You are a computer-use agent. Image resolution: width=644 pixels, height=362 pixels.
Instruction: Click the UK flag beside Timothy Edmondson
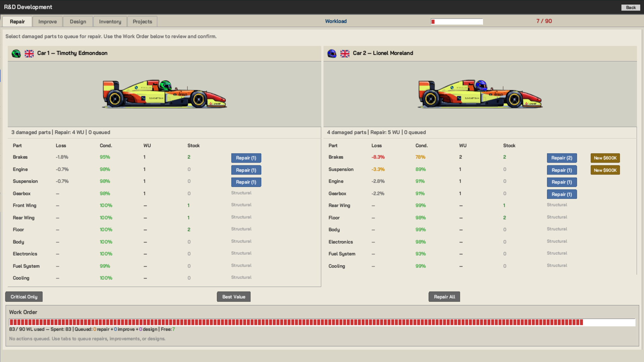click(29, 53)
